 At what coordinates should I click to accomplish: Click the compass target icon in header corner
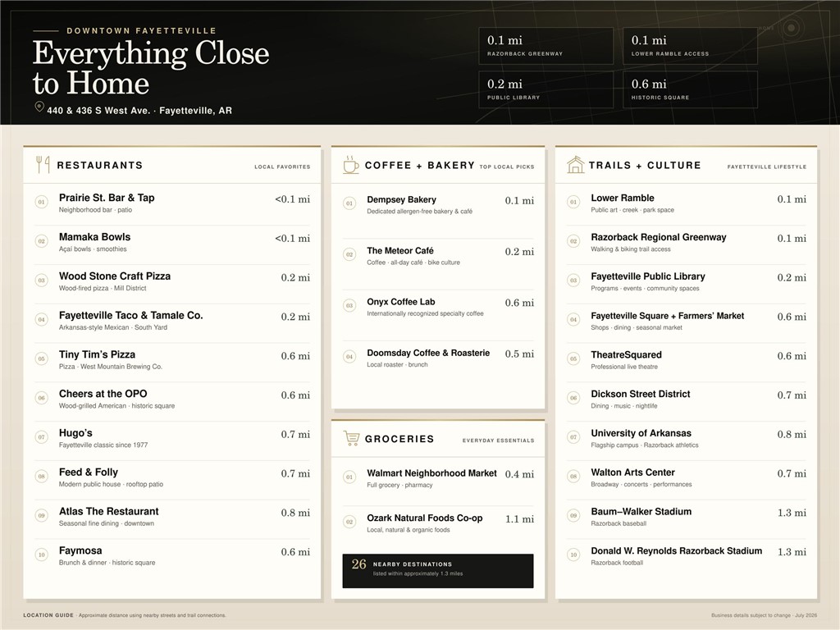click(792, 27)
